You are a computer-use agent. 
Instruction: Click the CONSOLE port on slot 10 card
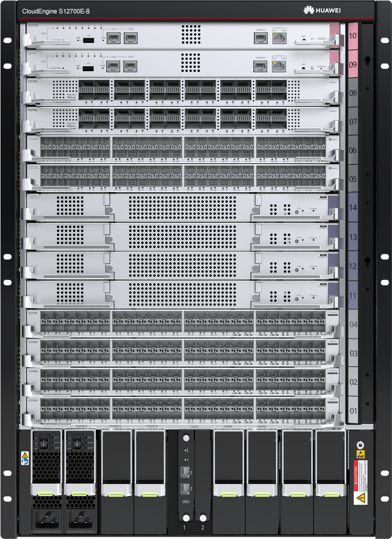[261, 38]
